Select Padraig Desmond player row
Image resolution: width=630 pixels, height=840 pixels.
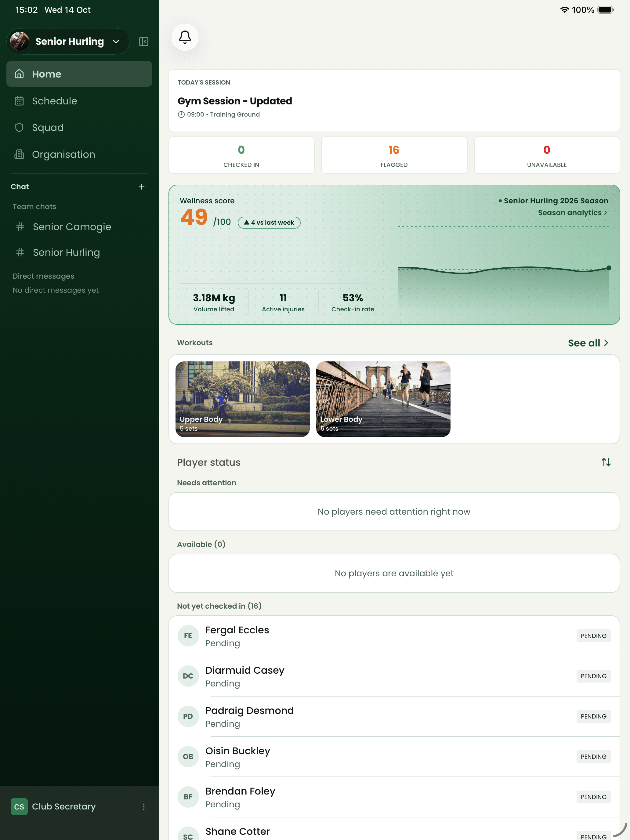click(x=394, y=716)
